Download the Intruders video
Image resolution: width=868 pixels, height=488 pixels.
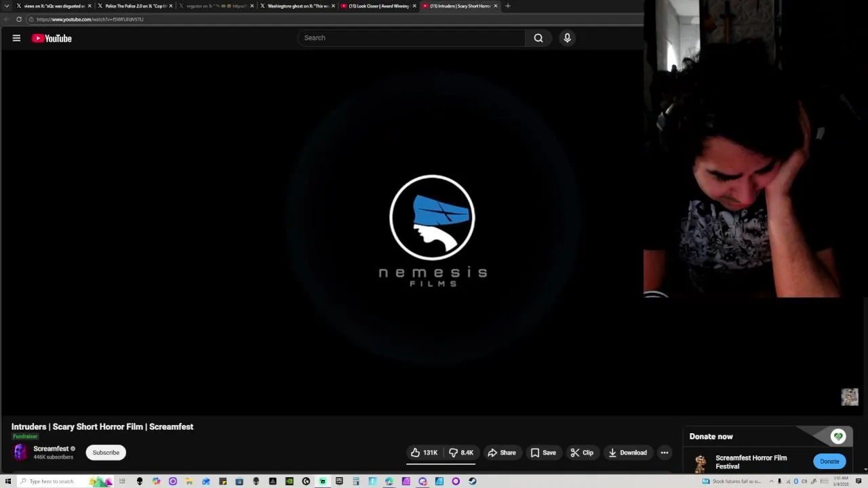[628, 453]
